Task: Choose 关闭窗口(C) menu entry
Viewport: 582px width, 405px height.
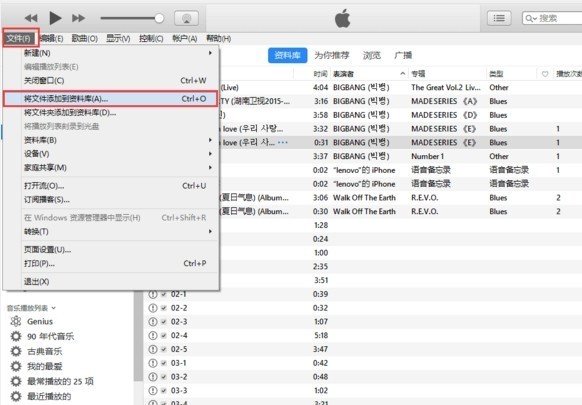Action: tap(111, 81)
